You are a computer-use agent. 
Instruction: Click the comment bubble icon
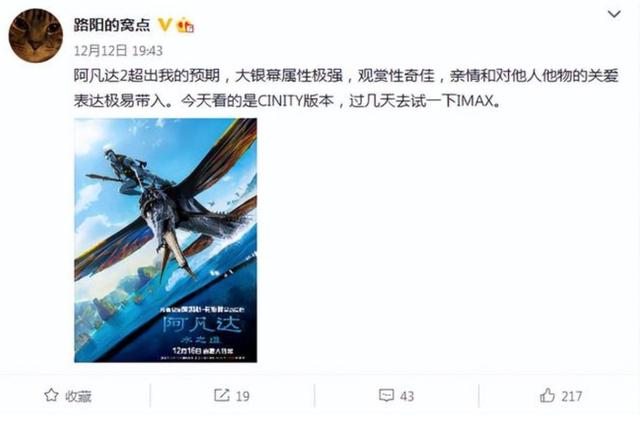(x=386, y=395)
